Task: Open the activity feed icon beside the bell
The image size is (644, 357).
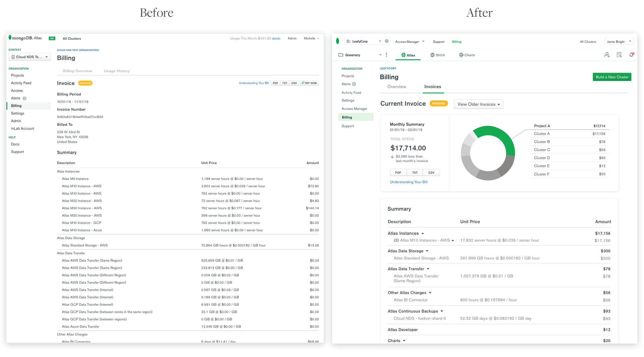Action: pyautogui.click(x=619, y=55)
